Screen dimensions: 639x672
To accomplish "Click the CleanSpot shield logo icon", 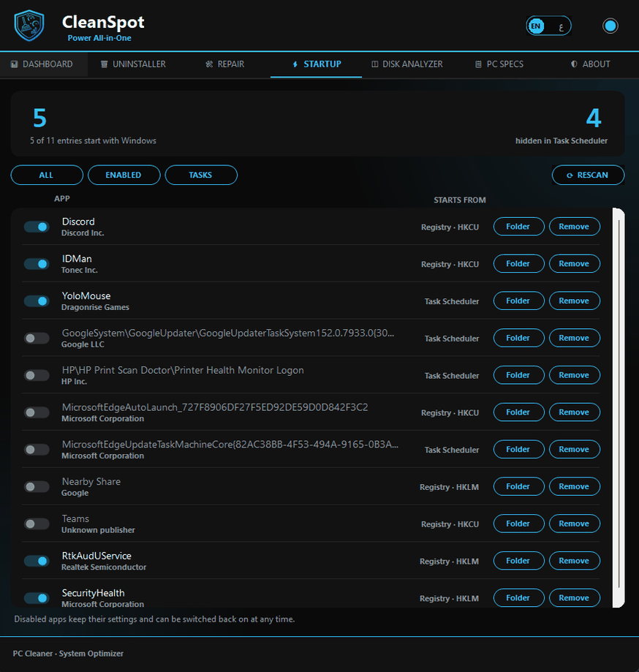I will pos(29,26).
